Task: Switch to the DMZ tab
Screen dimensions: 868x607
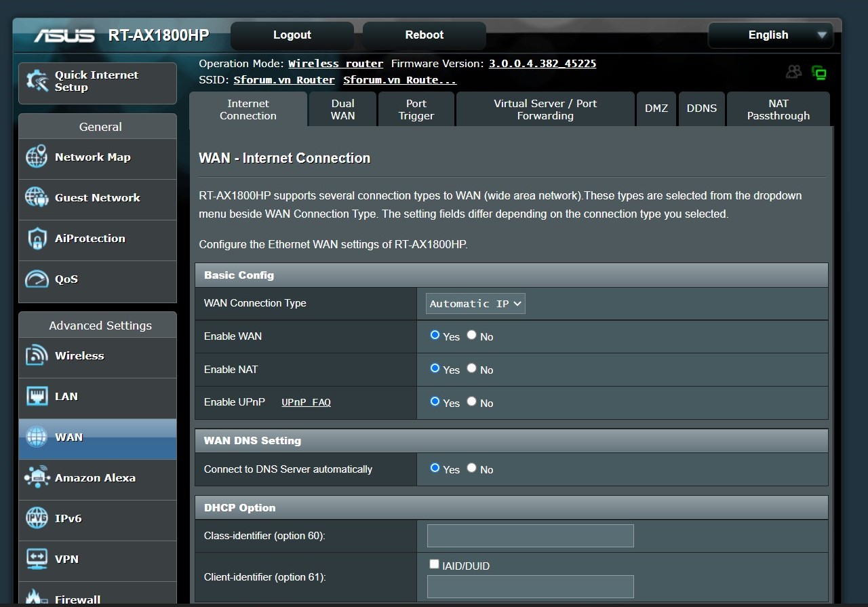Action: tap(656, 110)
